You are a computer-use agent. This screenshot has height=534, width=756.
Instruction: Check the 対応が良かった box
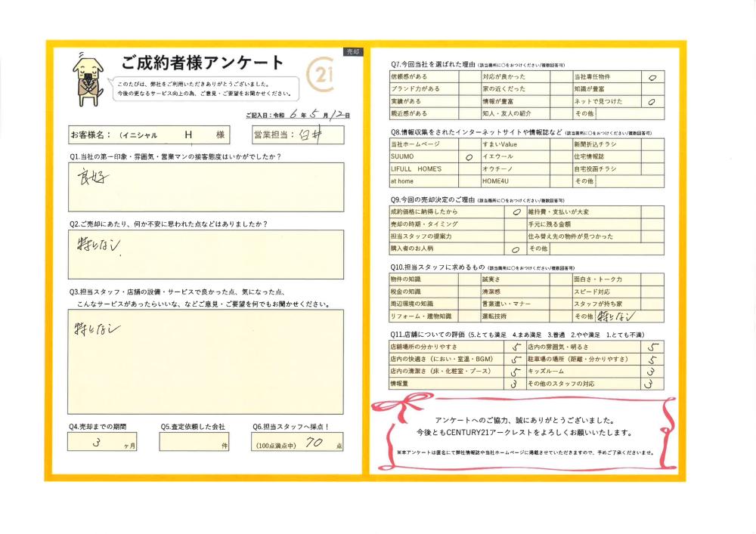point(560,77)
